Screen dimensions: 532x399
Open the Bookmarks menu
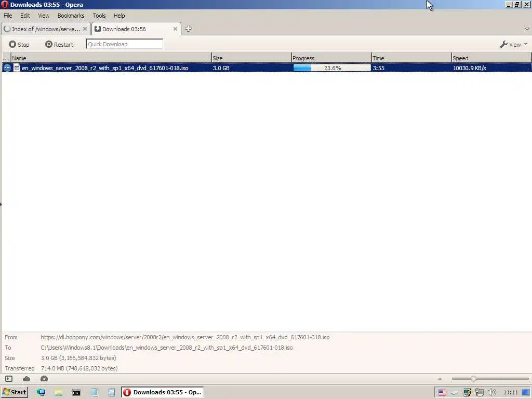[71, 16]
